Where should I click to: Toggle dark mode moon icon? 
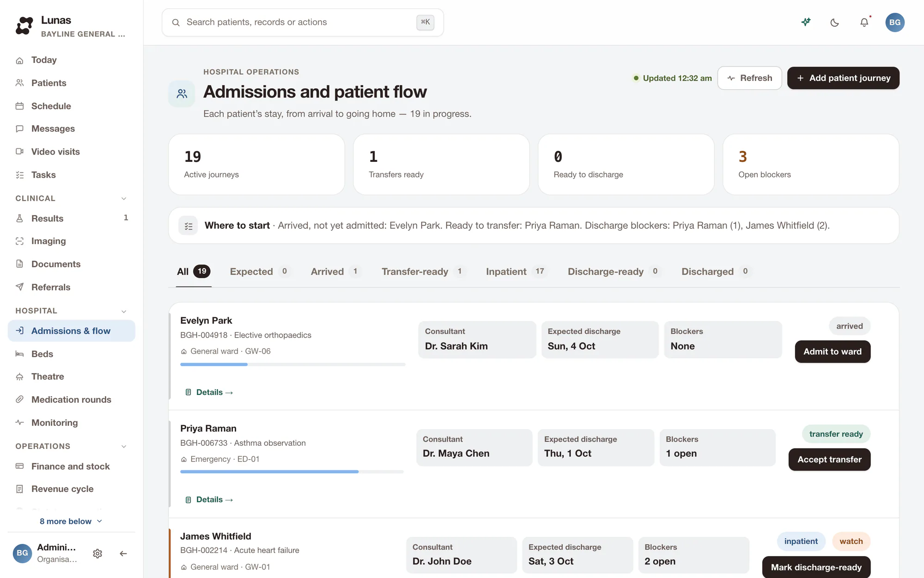[835, 22]
